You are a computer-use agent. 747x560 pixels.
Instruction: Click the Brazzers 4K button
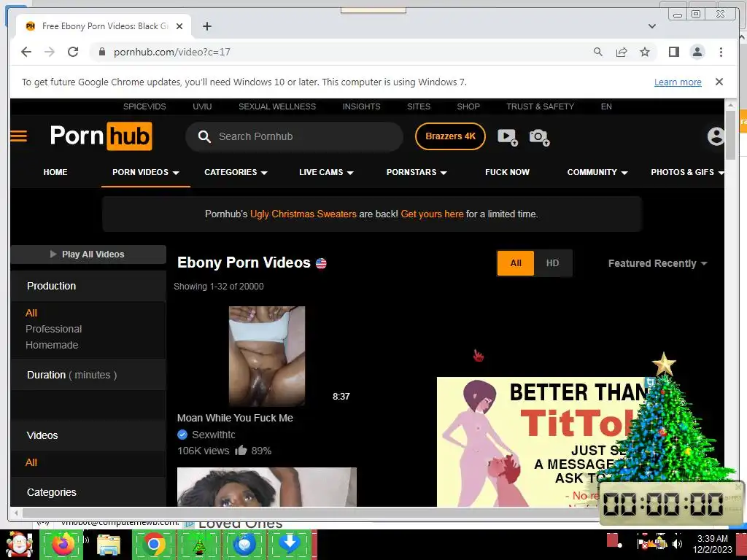pos(450,136)
